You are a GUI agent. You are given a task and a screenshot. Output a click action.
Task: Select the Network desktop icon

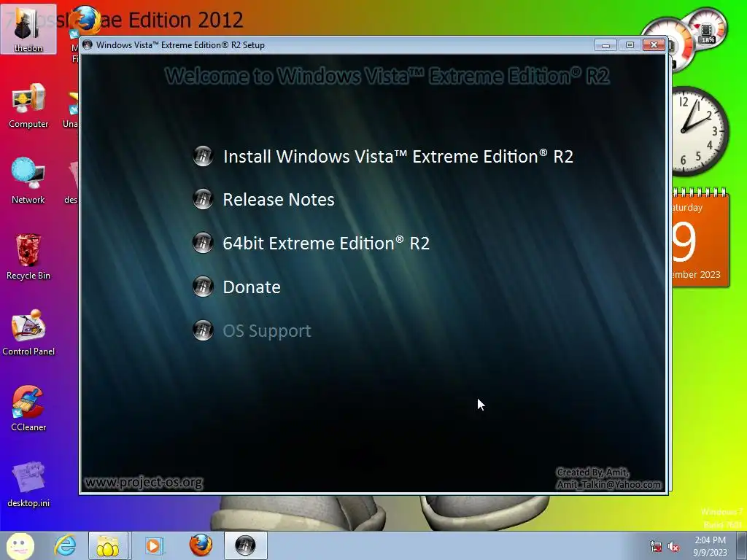tap(28, 181)
